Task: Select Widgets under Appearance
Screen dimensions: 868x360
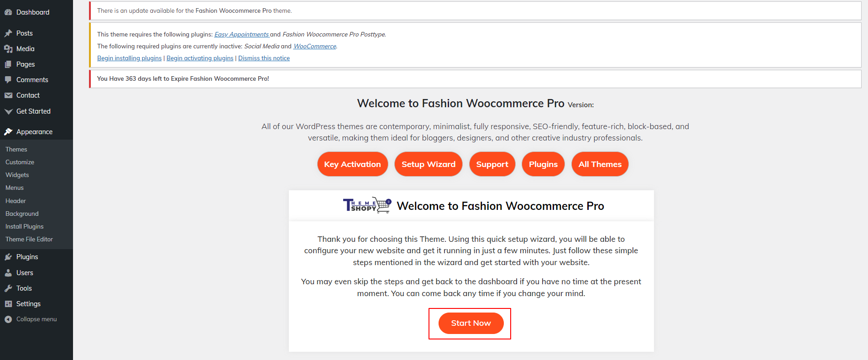Action: pos(17,175)
